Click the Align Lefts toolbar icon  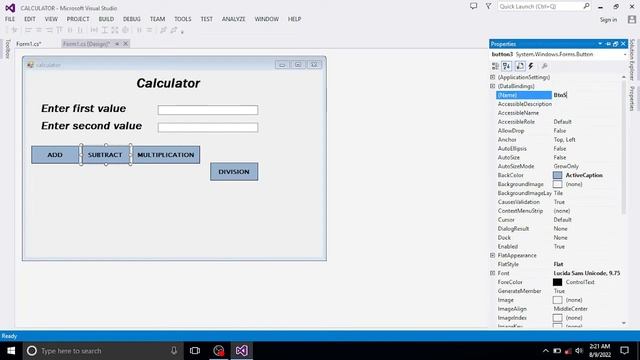[28, 30]
